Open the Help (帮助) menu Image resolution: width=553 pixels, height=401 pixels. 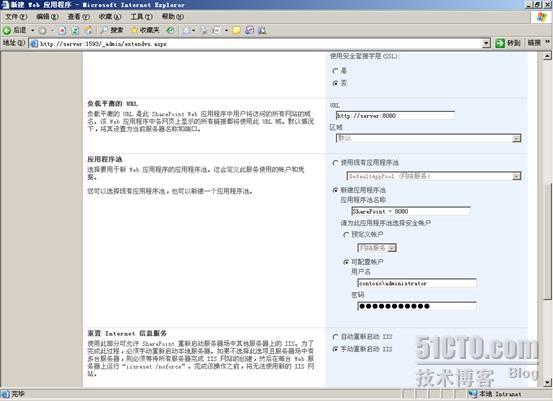coord(173,17)
